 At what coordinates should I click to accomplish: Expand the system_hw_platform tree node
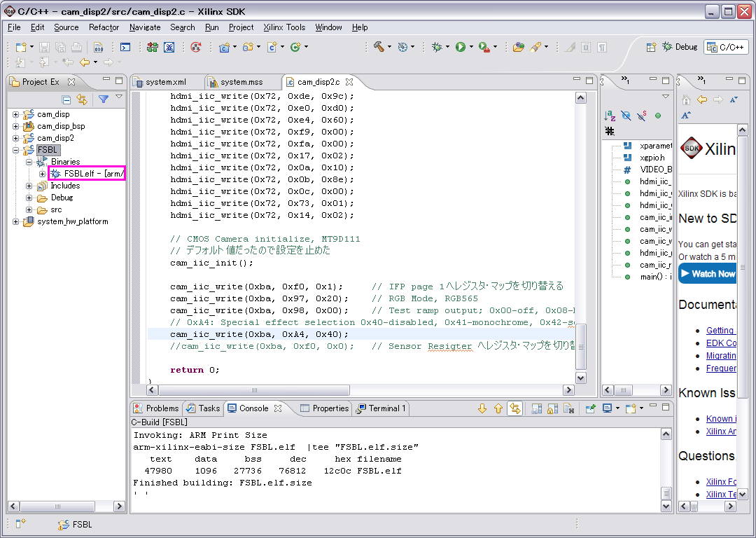click(x=15, y=221)
